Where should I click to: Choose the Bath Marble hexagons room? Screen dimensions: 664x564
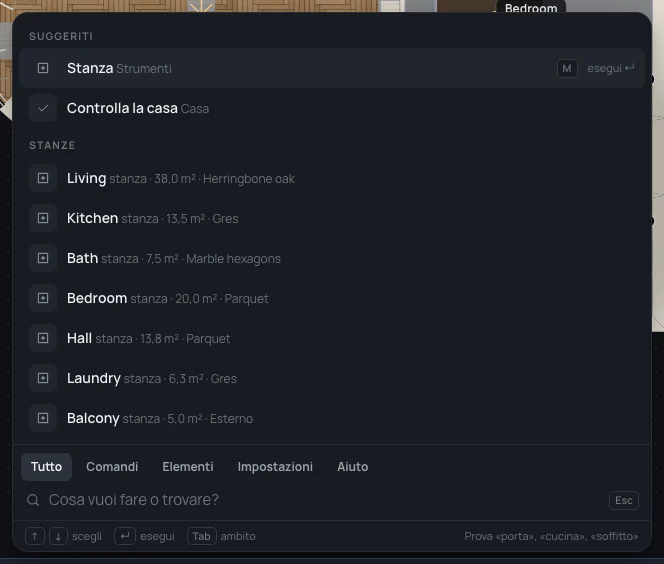[x=332, y=258]
